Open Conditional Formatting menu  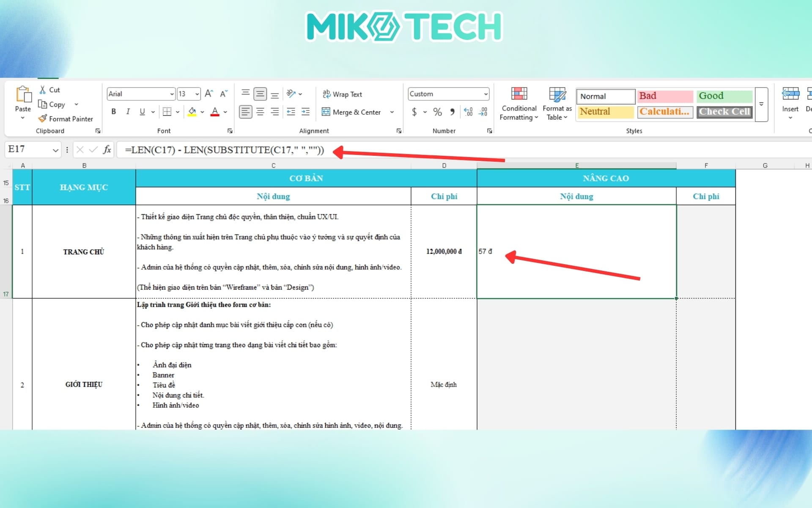click(519, 104)
